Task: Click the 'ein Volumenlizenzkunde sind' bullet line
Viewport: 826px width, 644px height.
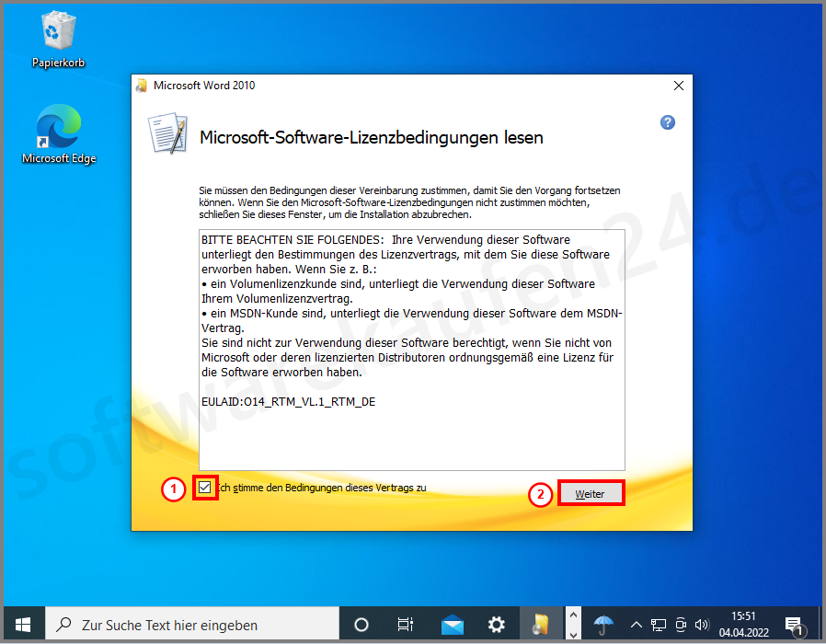Action: (398, 284)
